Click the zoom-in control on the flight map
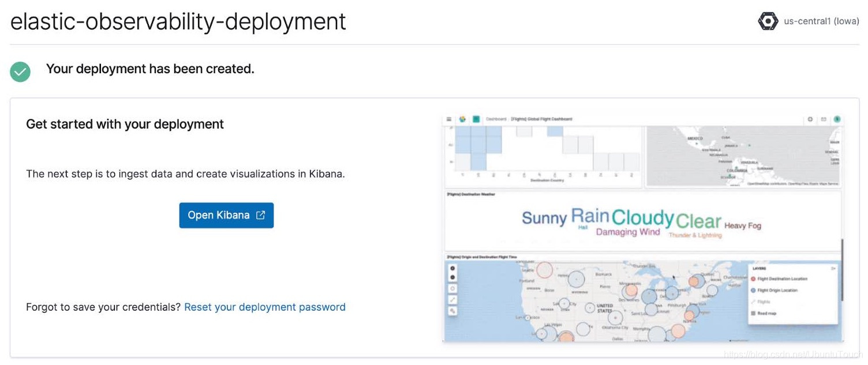Image resolution: width=868 pixels, height=365 pixels. pos(452,268)
